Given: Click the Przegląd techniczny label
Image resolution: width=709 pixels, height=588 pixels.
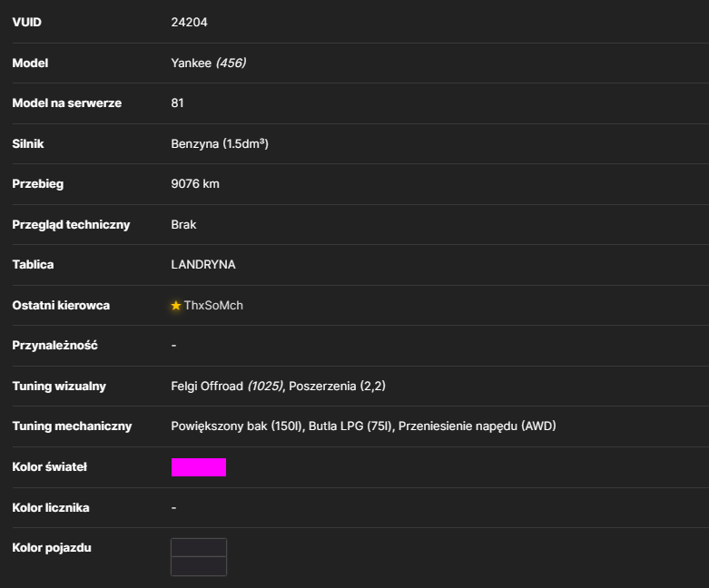Looking at the screenshot, I should [71, 225].
